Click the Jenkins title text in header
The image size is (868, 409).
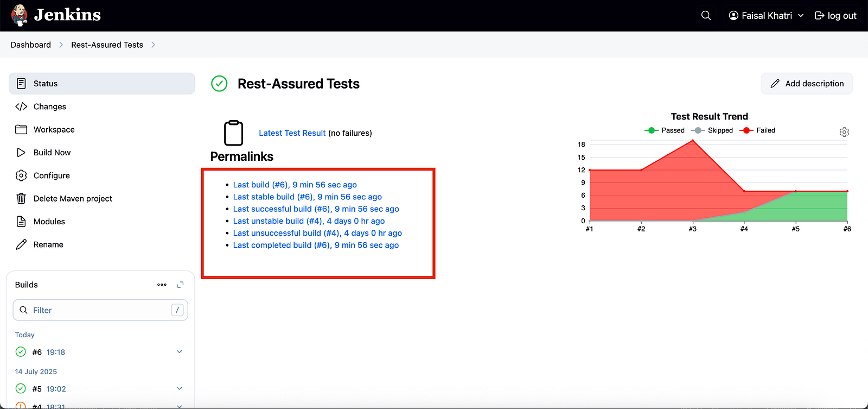tap(67, 15)
